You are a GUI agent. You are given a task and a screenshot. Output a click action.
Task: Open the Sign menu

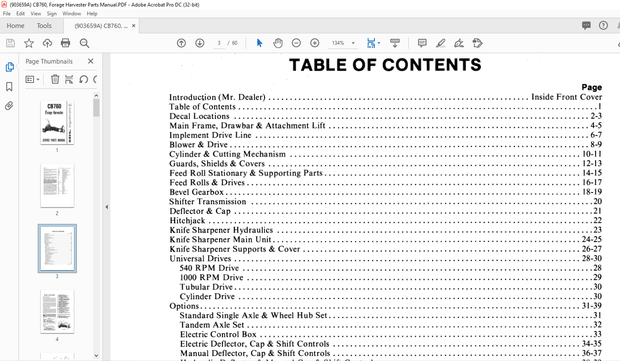[x=52, y=13]
